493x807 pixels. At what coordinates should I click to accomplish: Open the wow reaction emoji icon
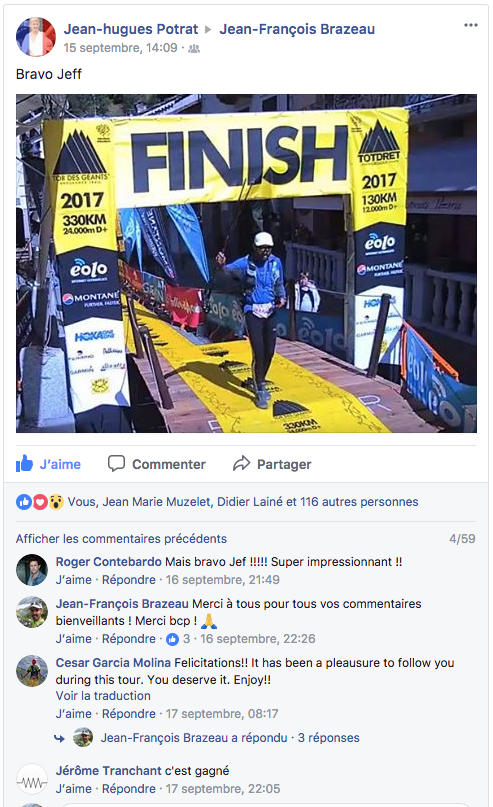[x=56, y=502]
